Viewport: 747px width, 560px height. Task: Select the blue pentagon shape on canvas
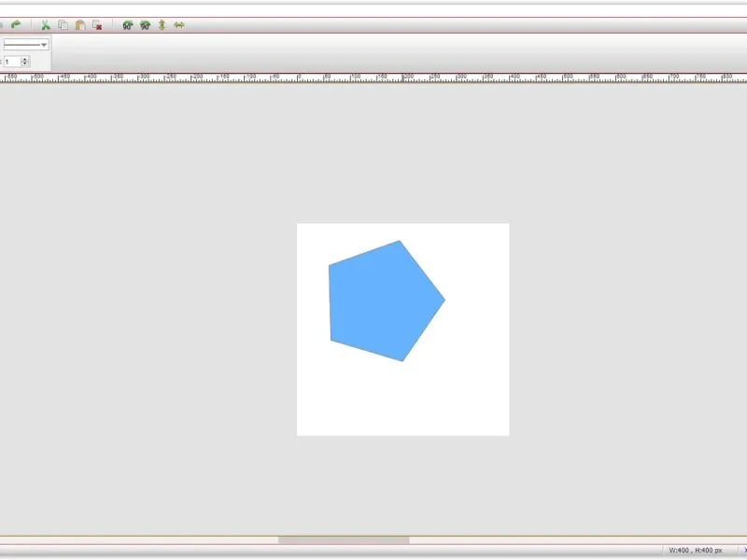tap(383, 302)
